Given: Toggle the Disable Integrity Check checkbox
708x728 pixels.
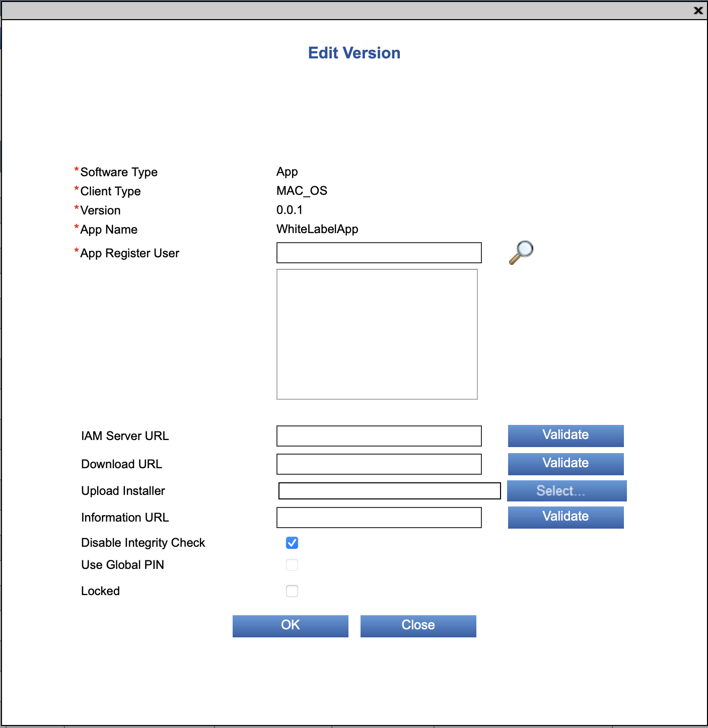Looking at the screenshot, I should click(292, 543).
